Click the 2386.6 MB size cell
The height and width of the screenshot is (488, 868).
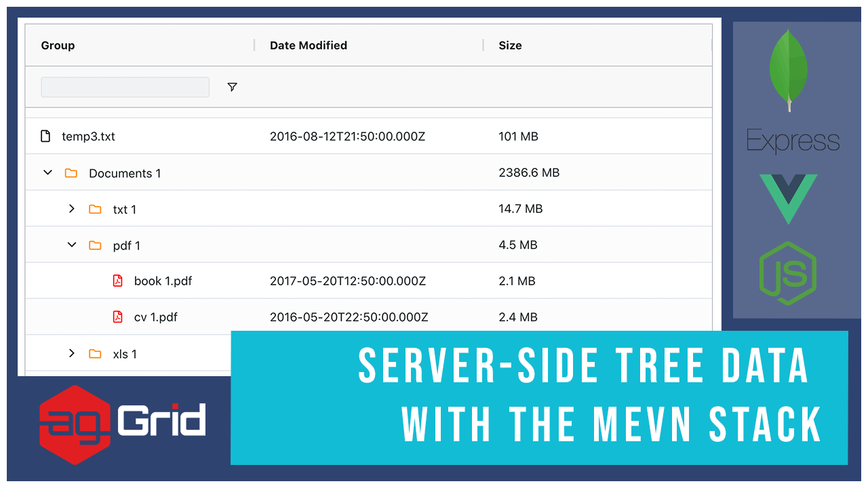(529, 173)
